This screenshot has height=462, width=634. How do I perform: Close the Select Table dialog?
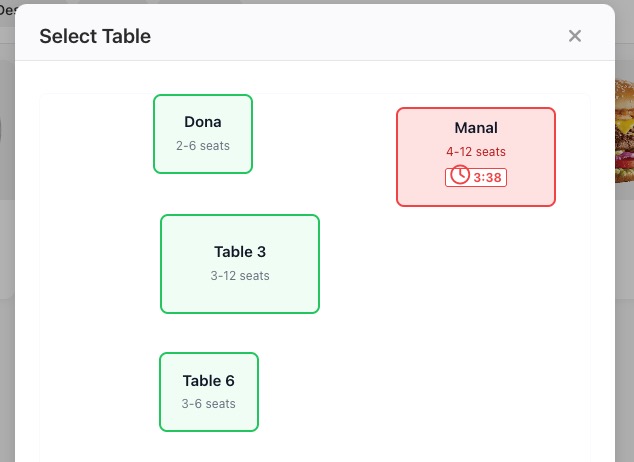tap(575, 36)
